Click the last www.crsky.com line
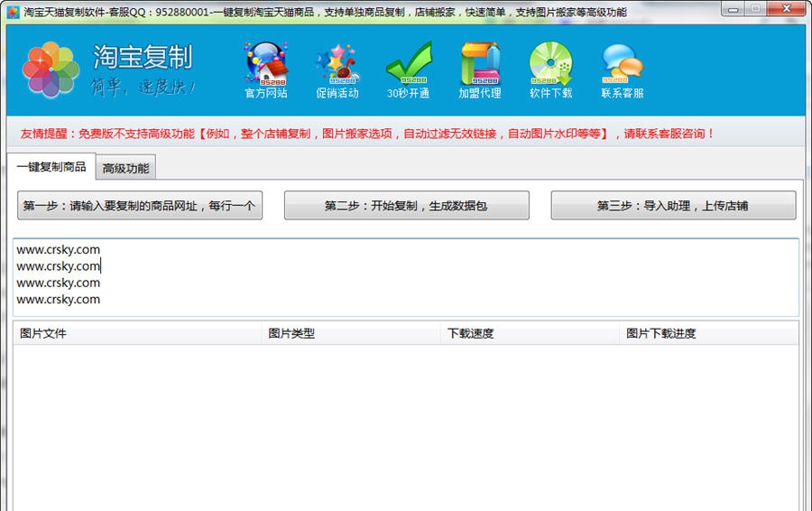 [59, 299]
